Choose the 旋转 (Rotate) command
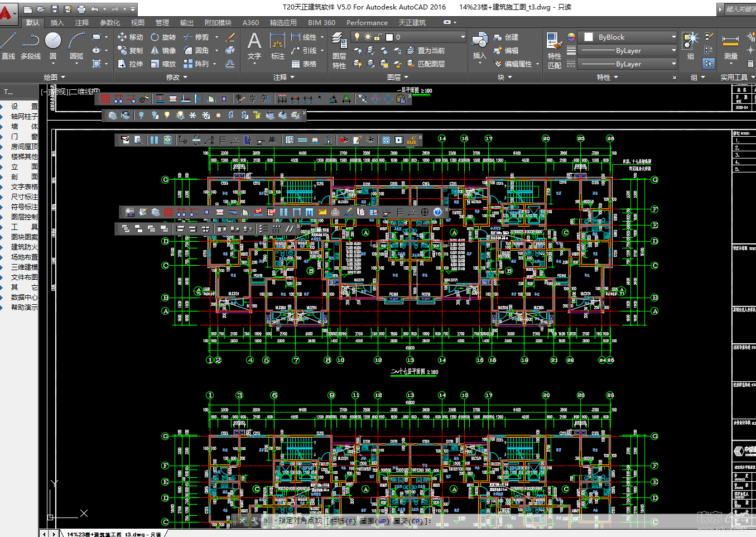The width and height of the screenshot is (756, 537). pyautogui.click(x=163, y=37)
